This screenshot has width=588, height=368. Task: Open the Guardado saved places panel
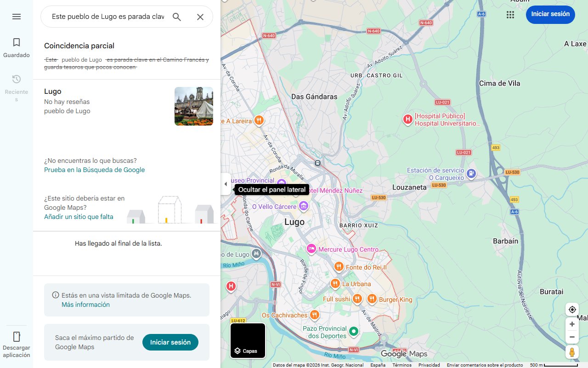coord(17,47)
